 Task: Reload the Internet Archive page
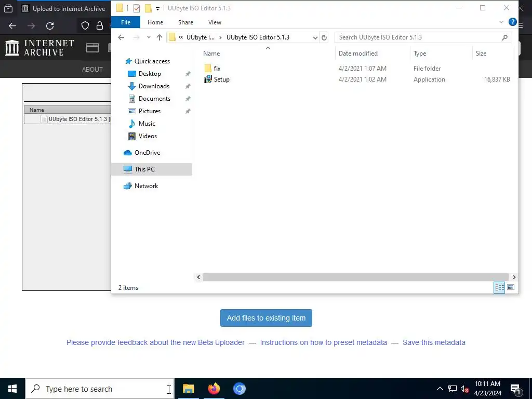click(50, 26)
